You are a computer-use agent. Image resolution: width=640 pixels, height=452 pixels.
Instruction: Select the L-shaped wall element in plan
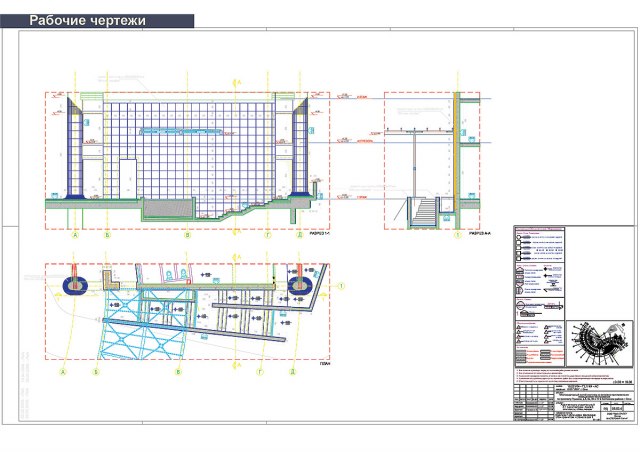[x=110, y=280]
